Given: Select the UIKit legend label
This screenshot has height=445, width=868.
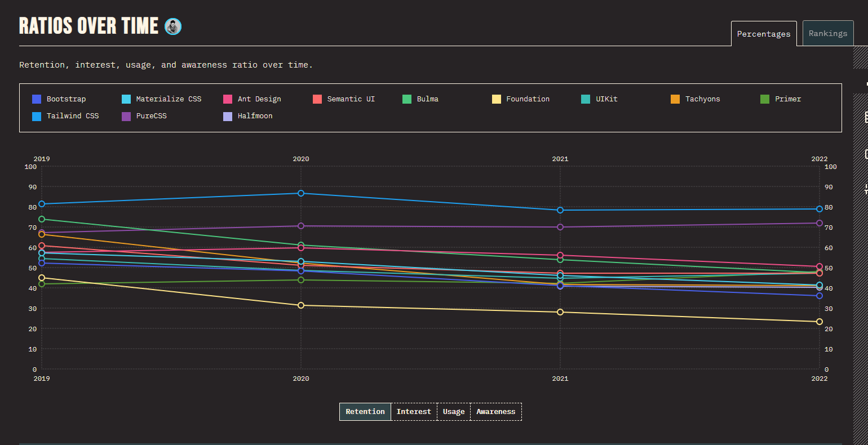Looking at the screenshot, I should [607, 99].
